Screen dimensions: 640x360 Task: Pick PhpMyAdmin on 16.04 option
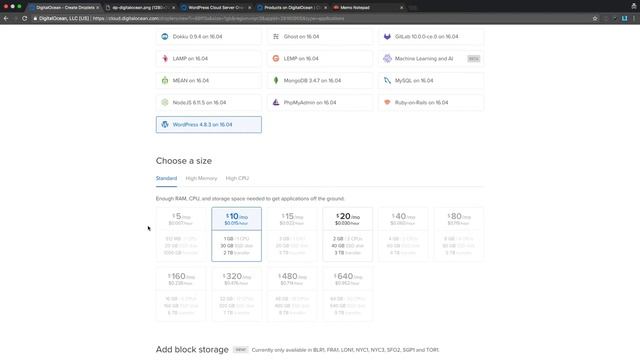[320, 102]
